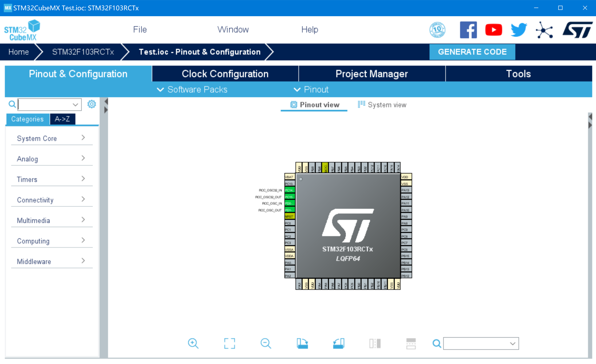Go to Home via breadcrumb link
This screenshot has width=596, height=364.
point(18,52)
